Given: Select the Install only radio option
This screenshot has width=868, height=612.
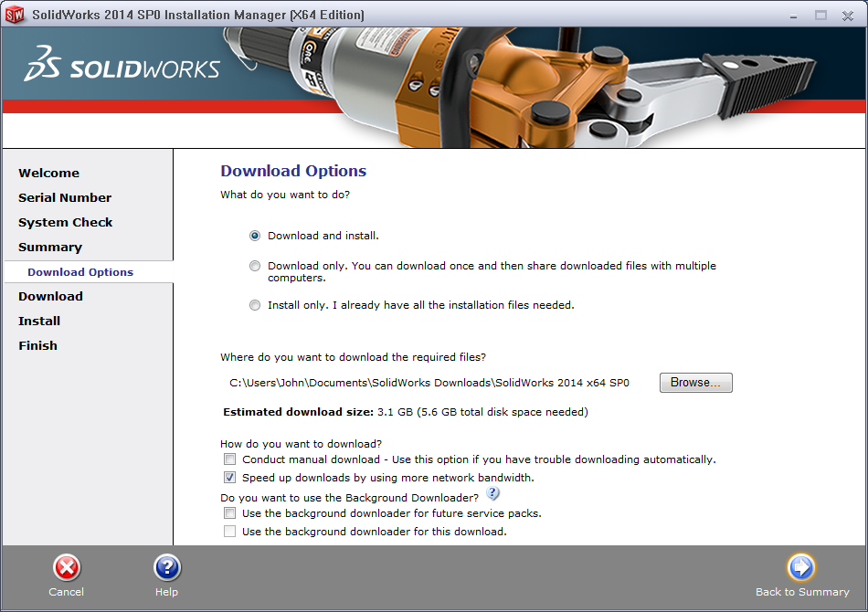Looking at the screenshot, I should [255, 305].
